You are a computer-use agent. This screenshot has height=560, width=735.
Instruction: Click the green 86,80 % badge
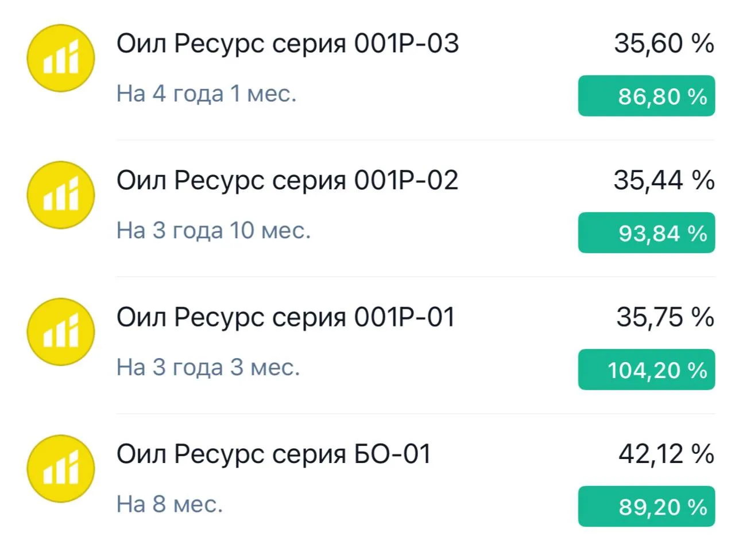pyautogui.click(x=647, y=96)
